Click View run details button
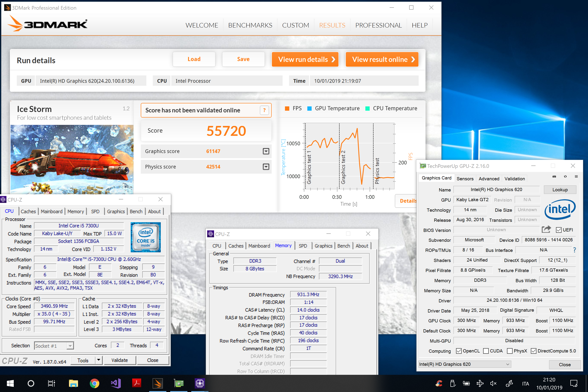 point(305,59)
